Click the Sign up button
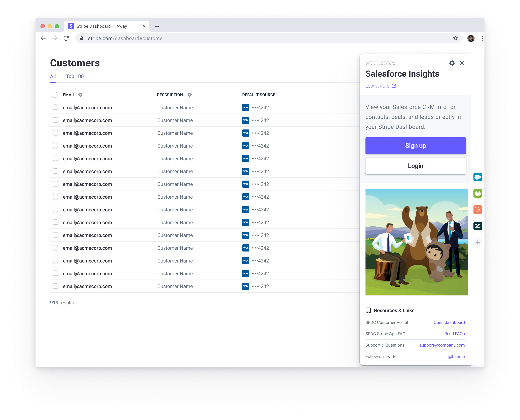The width and height of the screenshot is (520, 420). (415, 146)
